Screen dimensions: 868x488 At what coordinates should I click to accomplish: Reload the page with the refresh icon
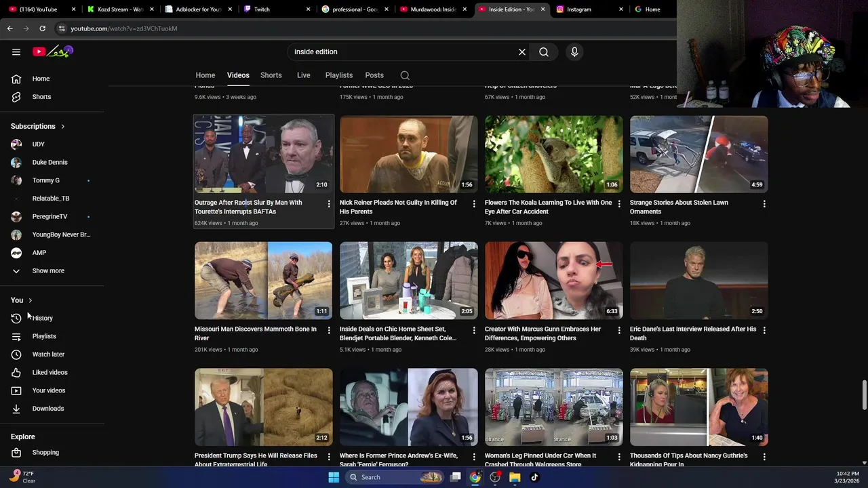pos(42,28)
